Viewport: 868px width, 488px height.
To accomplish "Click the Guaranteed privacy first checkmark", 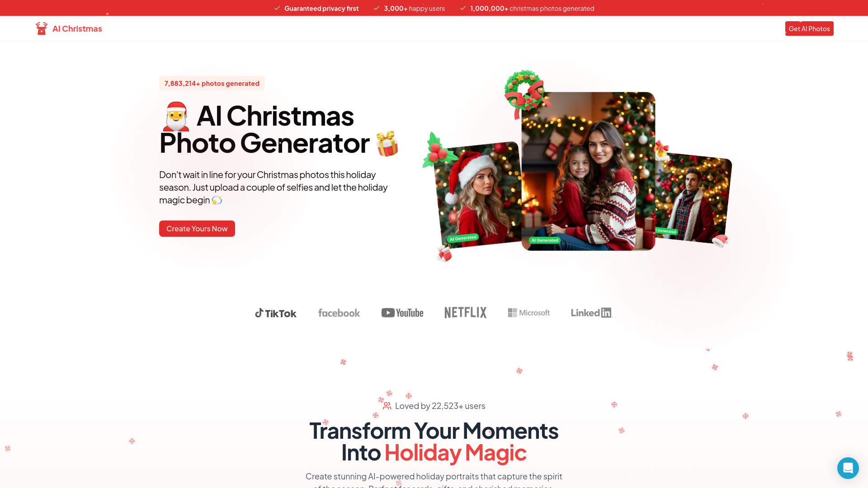I will 277,8.
